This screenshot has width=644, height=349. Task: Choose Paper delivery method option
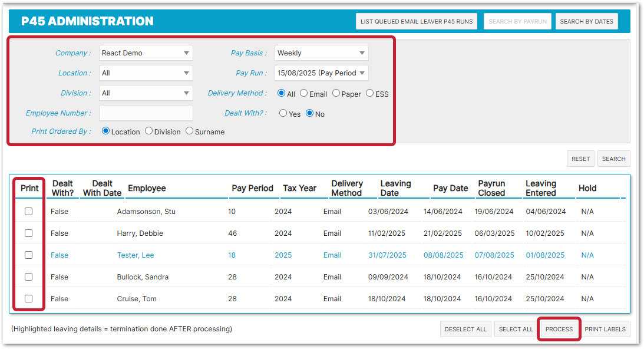pos(336,93)
